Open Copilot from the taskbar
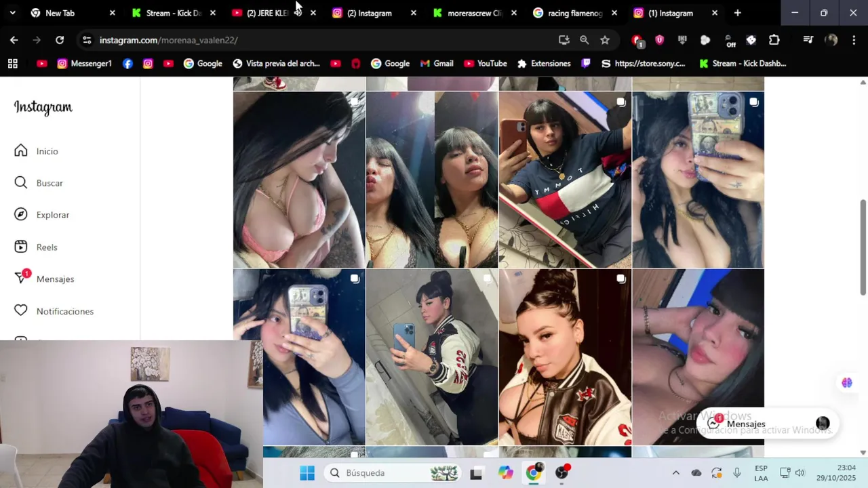The height and width of the screenshot is (488, 868). (505, 473)
